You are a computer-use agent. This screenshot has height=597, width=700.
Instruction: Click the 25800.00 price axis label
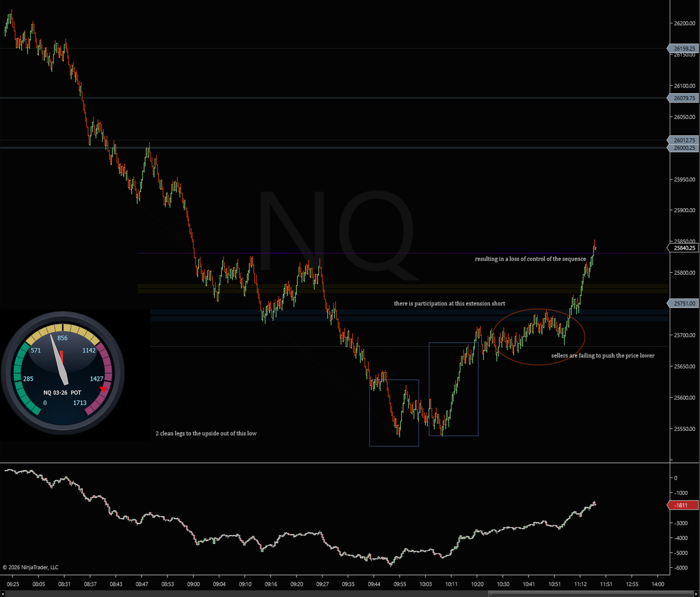(x=684, y=273)
